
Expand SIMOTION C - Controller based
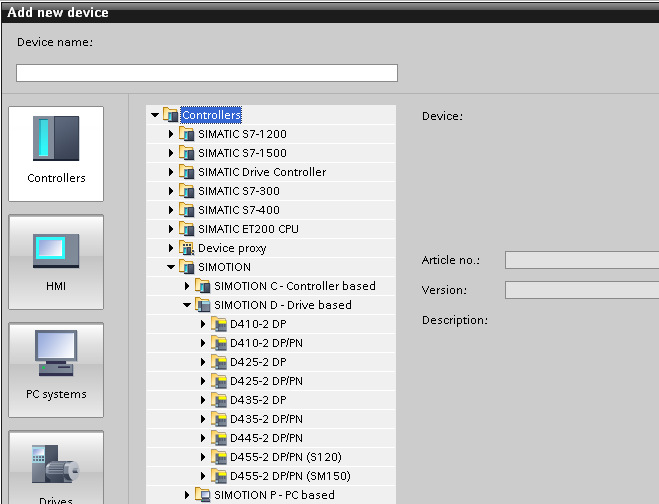pyautogui.click(x=187, y=286)
